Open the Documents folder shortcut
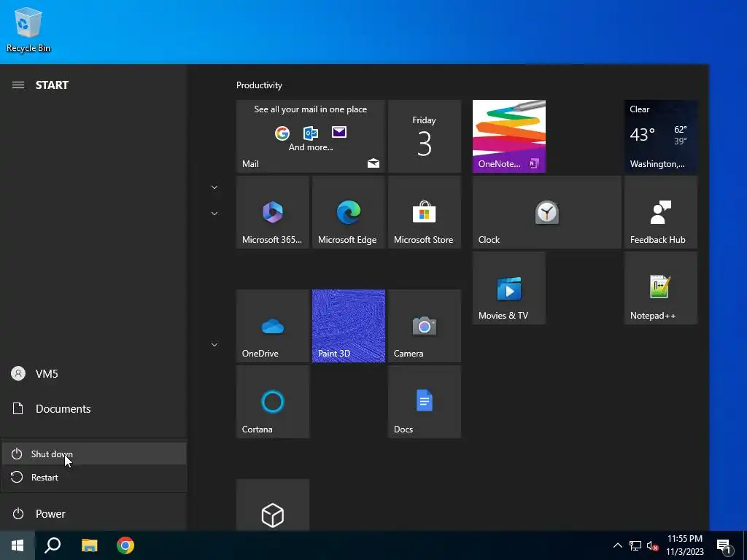The height and width of the screenshot is (560, 747). (x=94, y=408)
